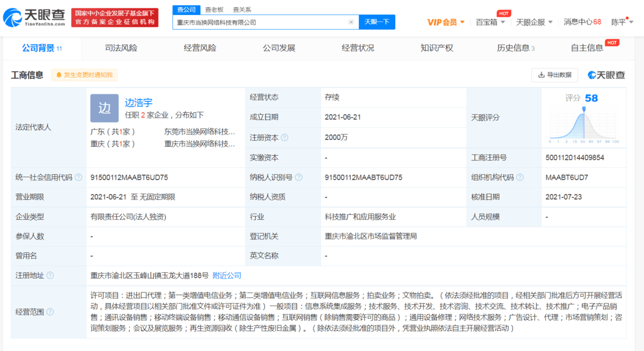Click the help icon next to 注册地址
644x351 pixels.
pyautogui.click(x=50, y=275)
